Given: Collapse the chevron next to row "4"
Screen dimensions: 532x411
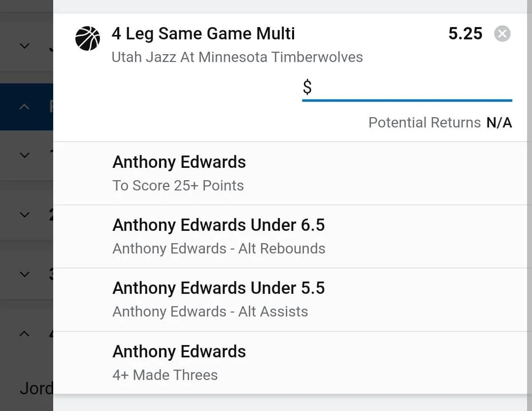Looking at the screenshot, I should coord(24,334).
